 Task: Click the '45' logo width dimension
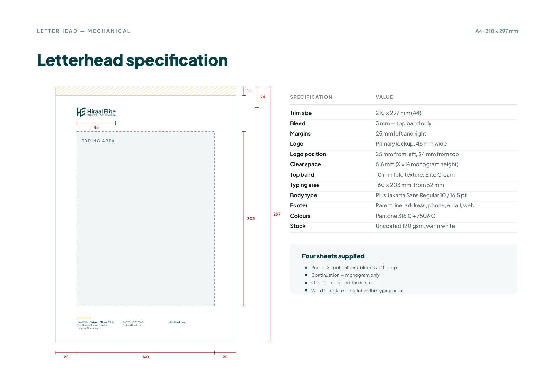96,127
